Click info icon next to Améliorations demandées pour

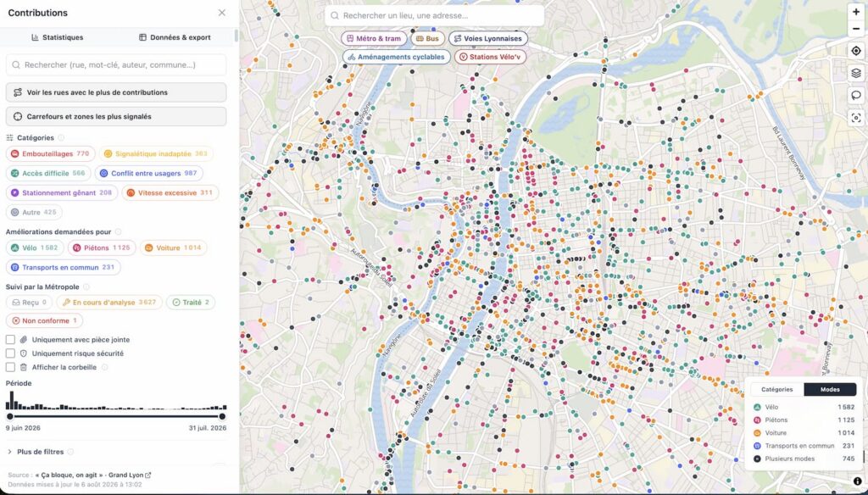click(x=118, y=232)
